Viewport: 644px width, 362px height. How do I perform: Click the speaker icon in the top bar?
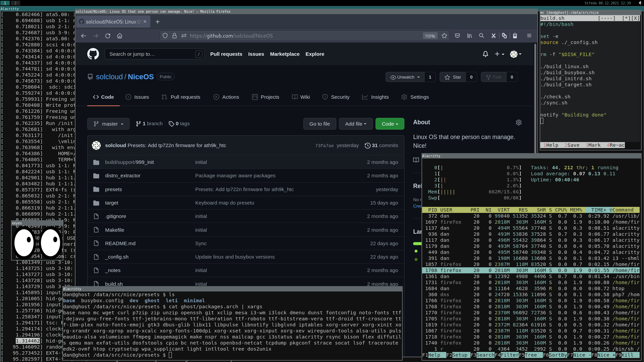(640, 3)
